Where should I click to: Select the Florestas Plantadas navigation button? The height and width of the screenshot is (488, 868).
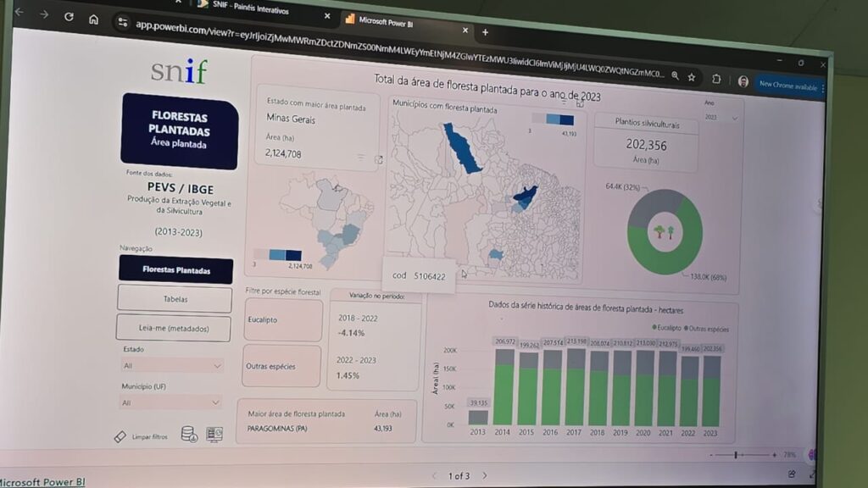pos(176,270)
